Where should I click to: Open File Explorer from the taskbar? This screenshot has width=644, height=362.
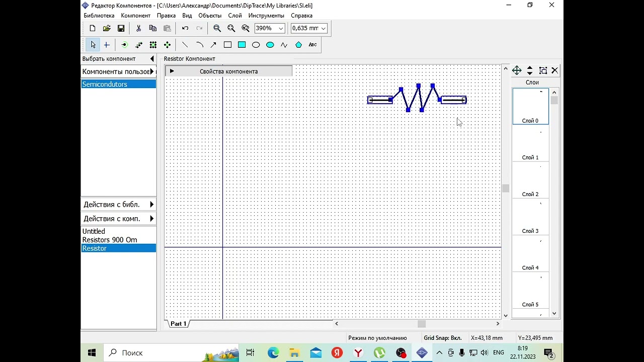[x=294, y=353]
